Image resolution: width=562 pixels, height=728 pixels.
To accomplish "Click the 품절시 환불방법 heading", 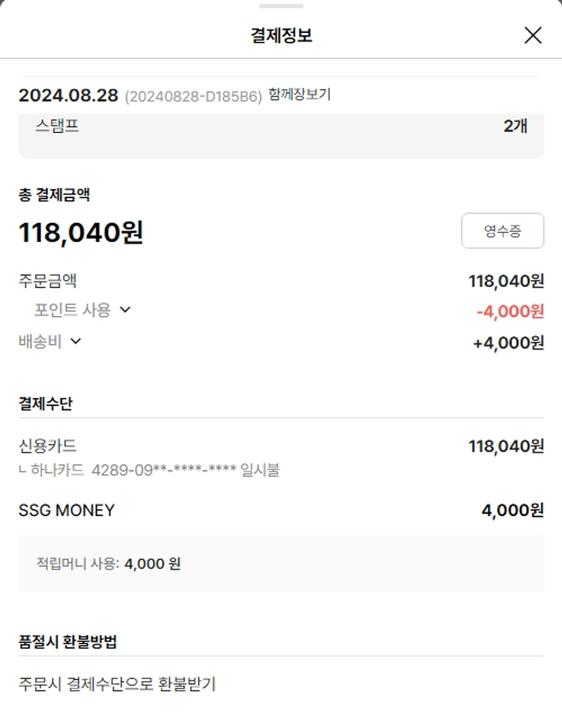I will point(67,642).
